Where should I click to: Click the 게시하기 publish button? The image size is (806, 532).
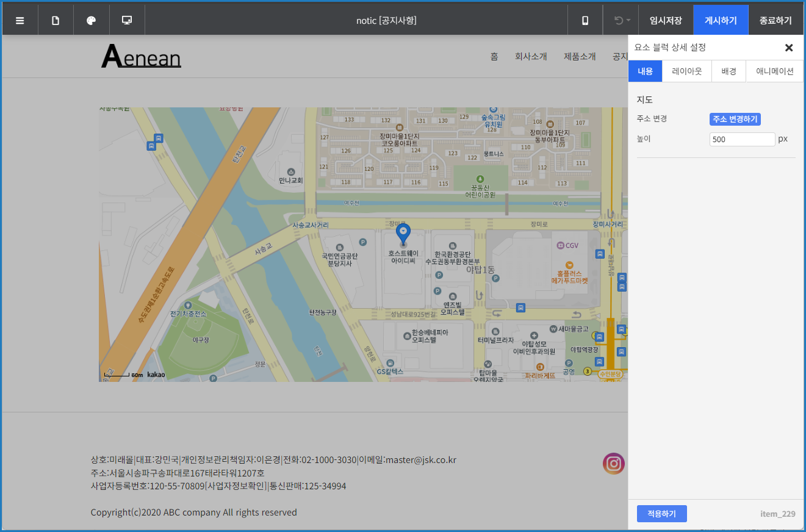(721, 20)
